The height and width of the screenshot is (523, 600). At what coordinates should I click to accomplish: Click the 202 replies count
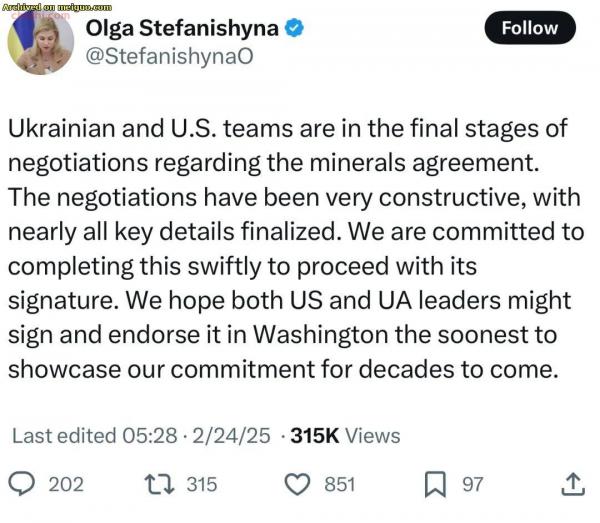coord(66,484)
